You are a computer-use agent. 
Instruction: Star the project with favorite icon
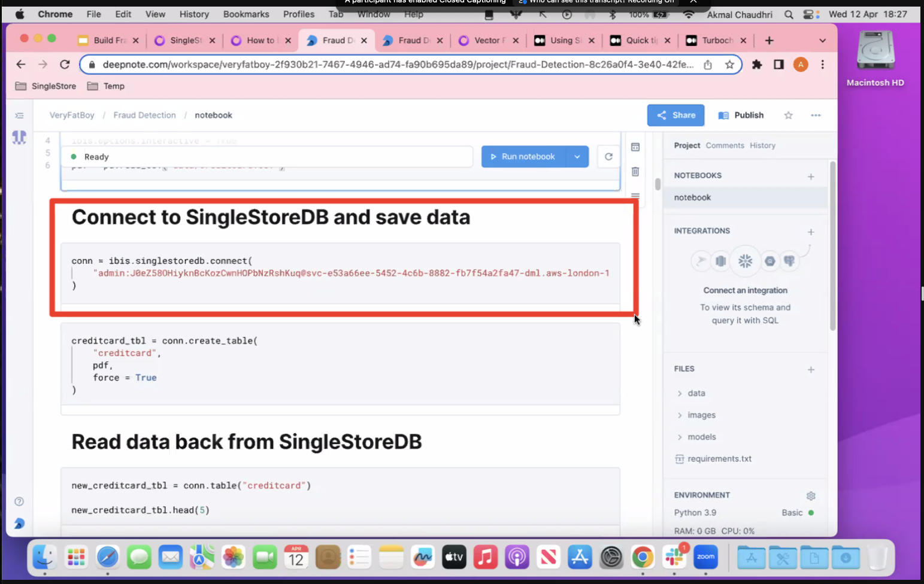[x=788, y=115]
